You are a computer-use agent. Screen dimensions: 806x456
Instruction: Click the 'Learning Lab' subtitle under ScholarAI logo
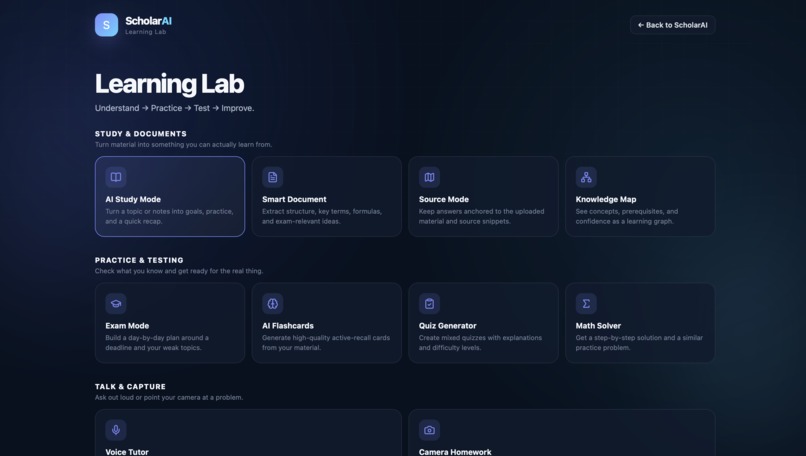[x=145, y=32]
